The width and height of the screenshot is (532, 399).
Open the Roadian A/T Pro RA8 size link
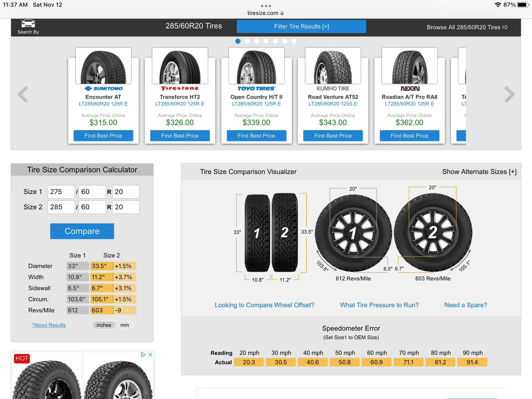[x=409, y=104]
